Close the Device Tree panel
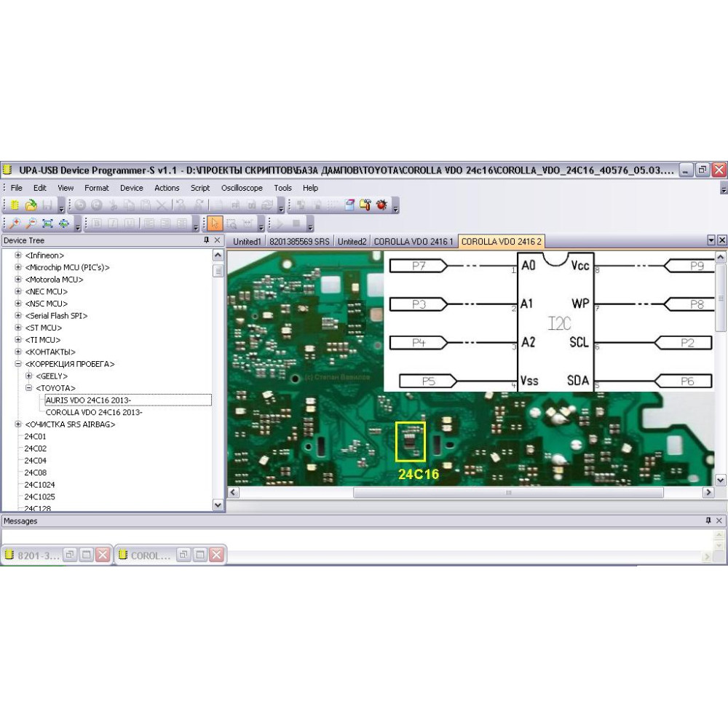Viewport: 728px width, 728px height. tap(217, 240)
